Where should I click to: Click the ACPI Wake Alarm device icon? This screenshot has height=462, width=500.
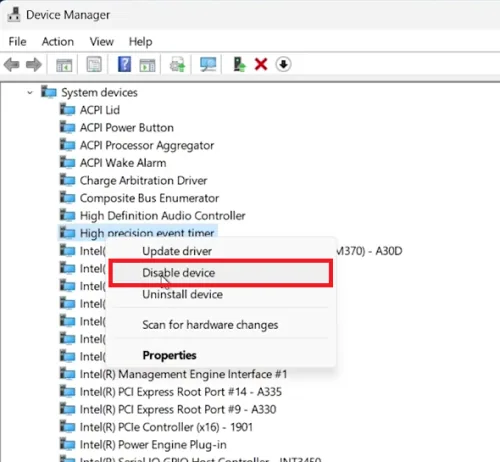(x=67, y=162)
